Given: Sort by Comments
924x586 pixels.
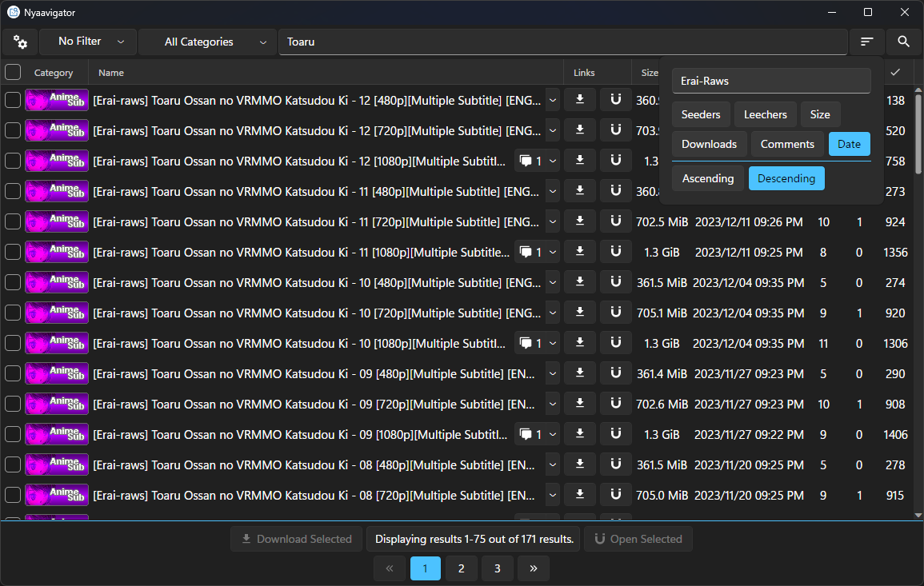Looking at the screenshot, I should 787,144.
